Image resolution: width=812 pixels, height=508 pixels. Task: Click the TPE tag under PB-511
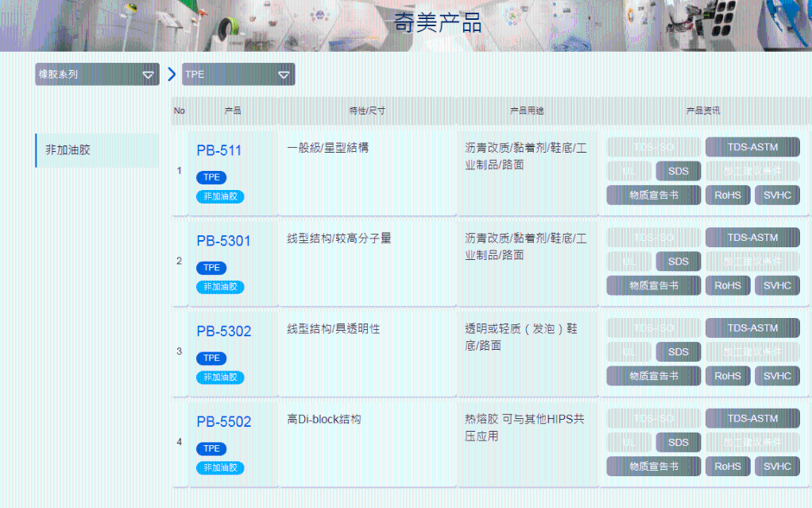click(x=211, y=177)
